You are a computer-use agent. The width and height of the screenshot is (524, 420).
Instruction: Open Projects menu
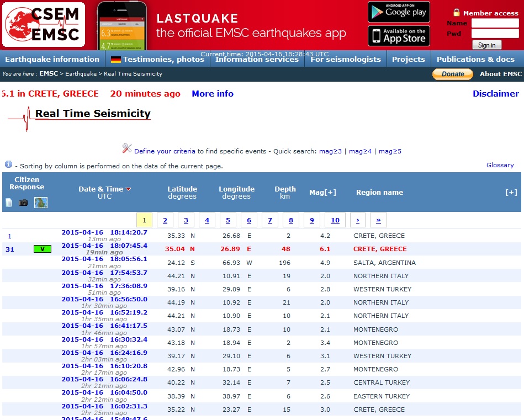tap(409, 59)
